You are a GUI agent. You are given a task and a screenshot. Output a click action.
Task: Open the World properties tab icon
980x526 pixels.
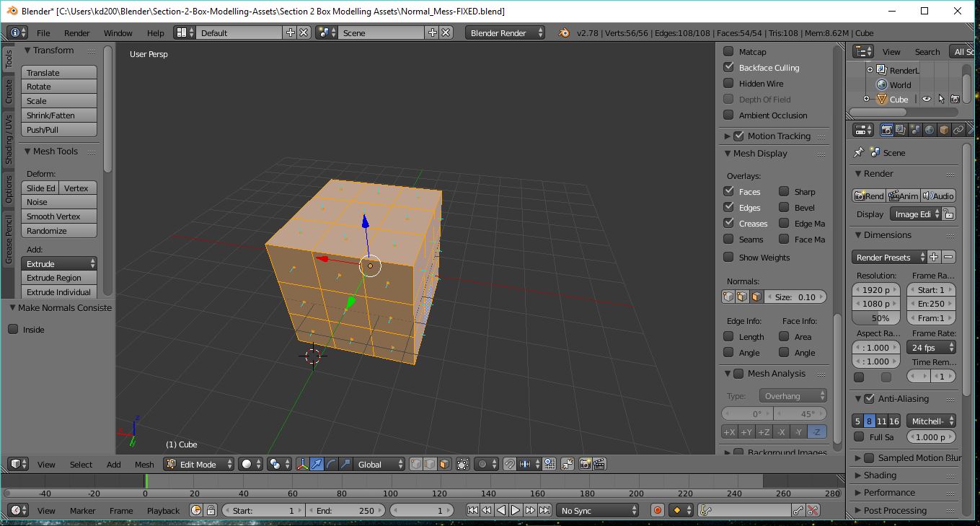930,130
